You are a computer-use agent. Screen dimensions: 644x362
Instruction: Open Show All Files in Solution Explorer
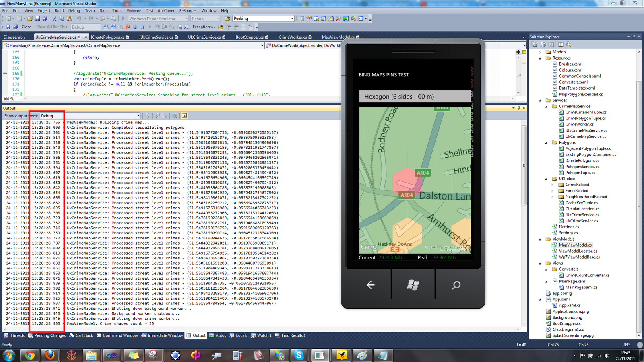pos(543,44)
